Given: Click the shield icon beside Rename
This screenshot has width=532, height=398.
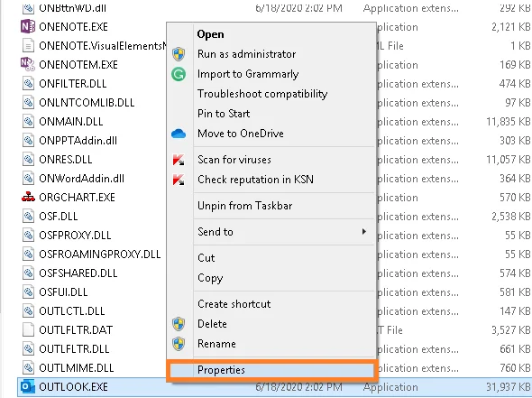Looking at the screenshot, I should pos(179,344).
